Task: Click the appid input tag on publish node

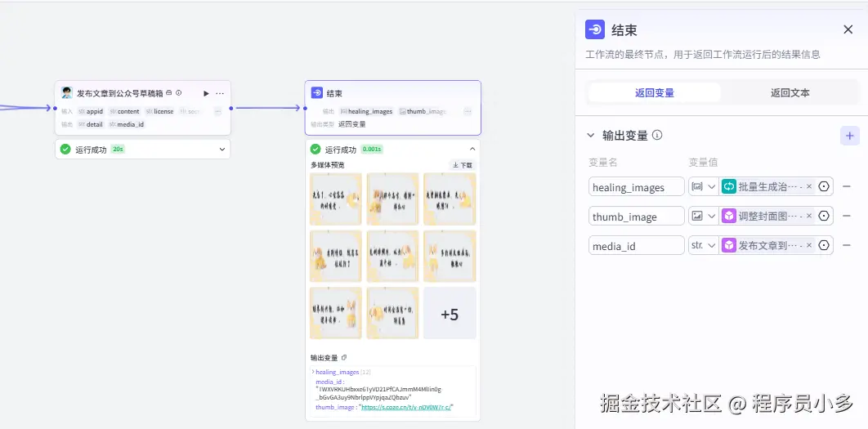Action: point(91,111)
